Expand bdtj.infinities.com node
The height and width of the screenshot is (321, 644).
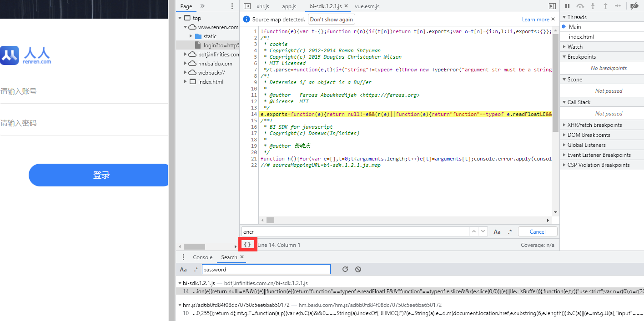tap(186, 55)
